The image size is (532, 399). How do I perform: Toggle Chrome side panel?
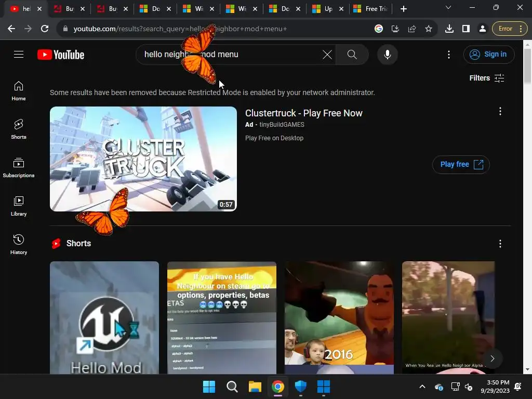coord(466,29)
